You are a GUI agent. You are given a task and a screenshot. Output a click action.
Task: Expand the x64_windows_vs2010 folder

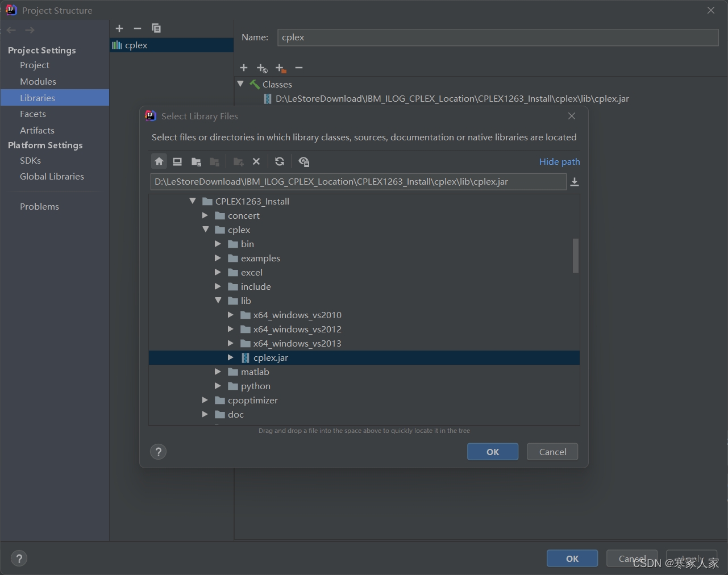[x=230, y=315]
